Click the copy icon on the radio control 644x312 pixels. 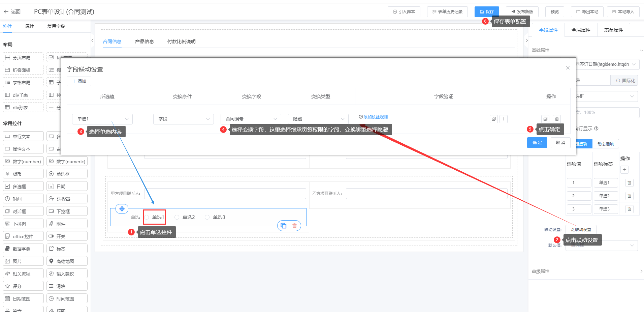[283, 226]
